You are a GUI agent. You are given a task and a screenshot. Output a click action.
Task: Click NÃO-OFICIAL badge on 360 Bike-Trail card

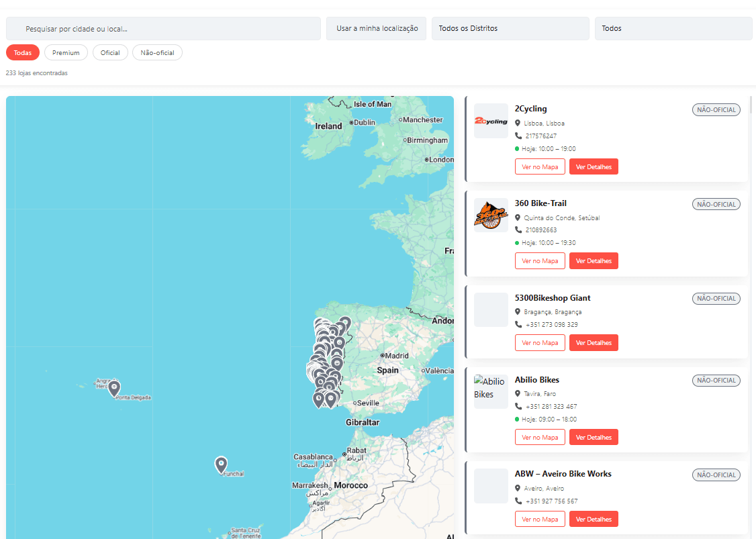tap(716, 205)
